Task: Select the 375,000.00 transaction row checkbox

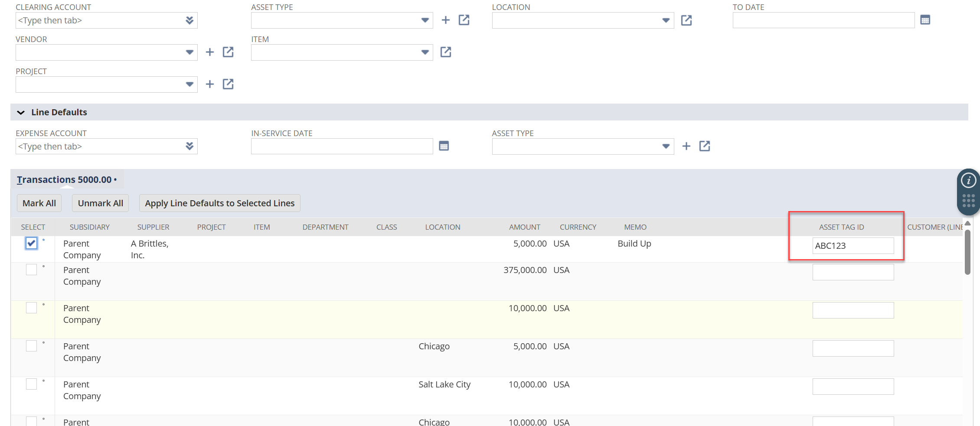Action: pos(31,270)
